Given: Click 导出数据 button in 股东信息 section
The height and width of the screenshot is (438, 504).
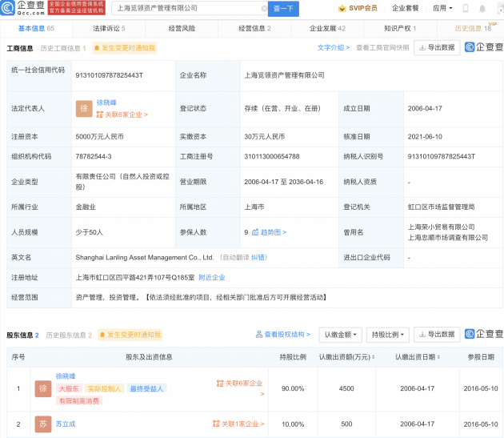Looking at the screenshot, I should (437, 335).
